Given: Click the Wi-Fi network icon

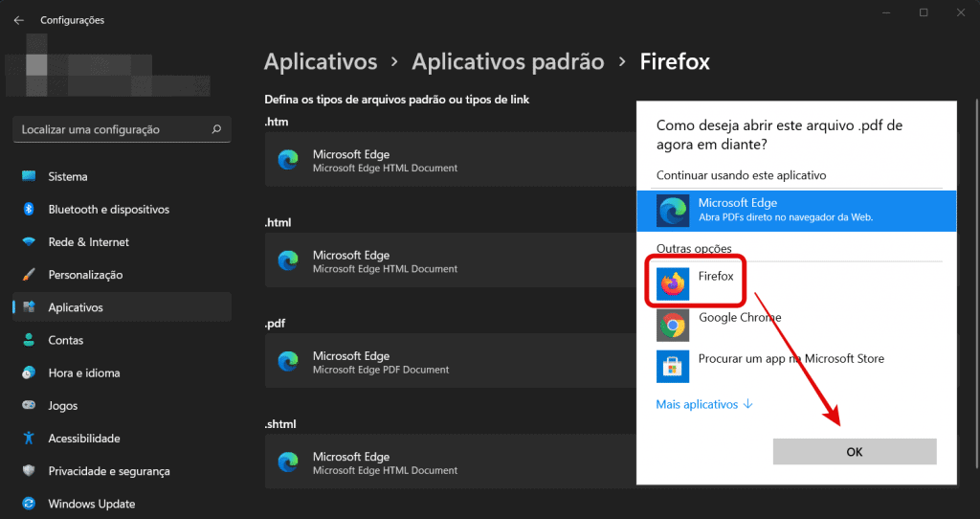Looking at the screenshot, I should point(29,242).
